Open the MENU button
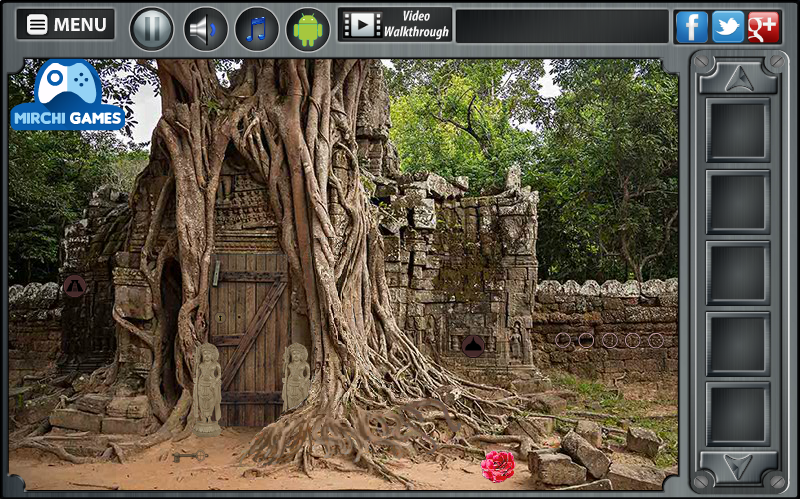 [65, 24]
